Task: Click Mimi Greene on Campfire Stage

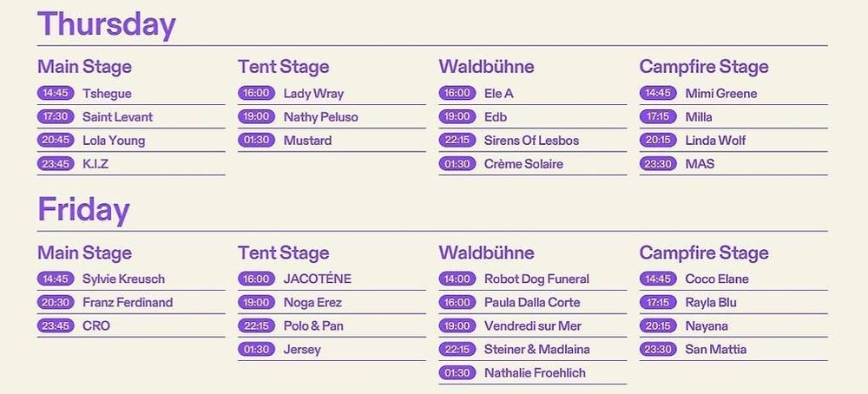Action: 720,94
